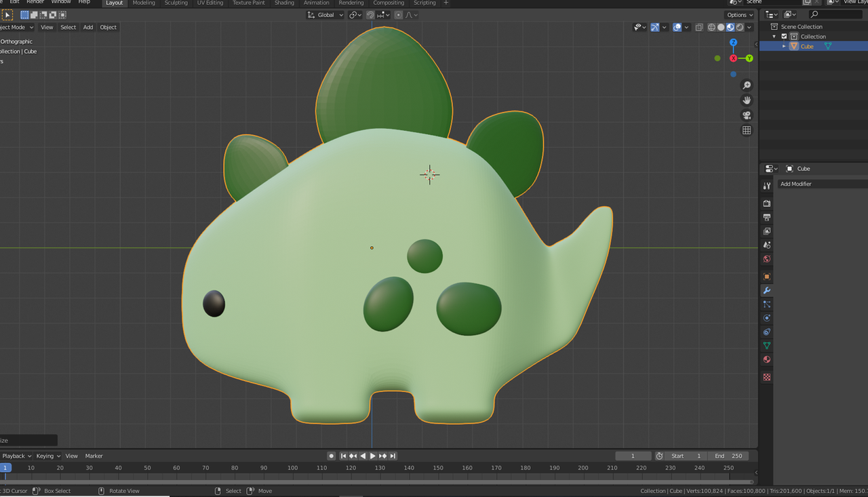
Task: Open the Physics properties tab icon
Action: pyautogui.click(x=767, y=318)
